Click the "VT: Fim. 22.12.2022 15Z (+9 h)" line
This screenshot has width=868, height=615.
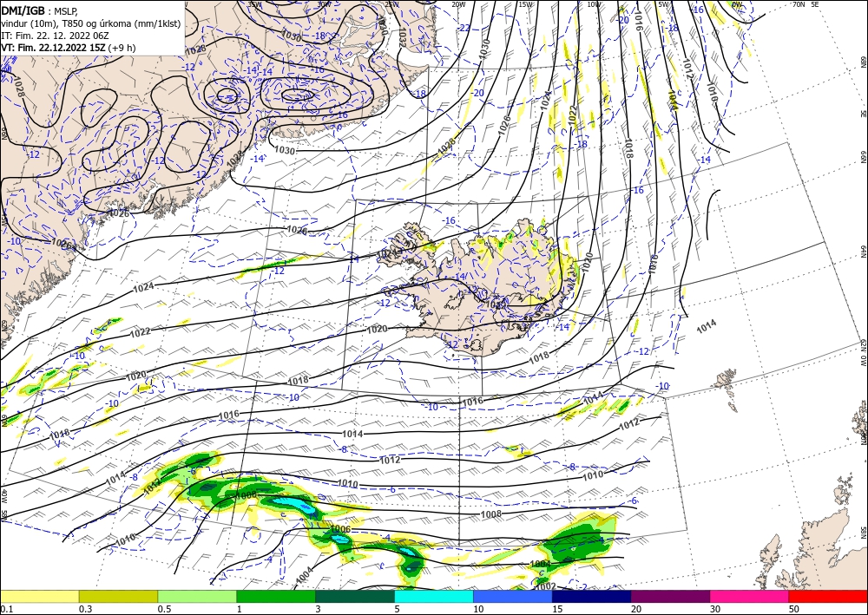(68, 48)
